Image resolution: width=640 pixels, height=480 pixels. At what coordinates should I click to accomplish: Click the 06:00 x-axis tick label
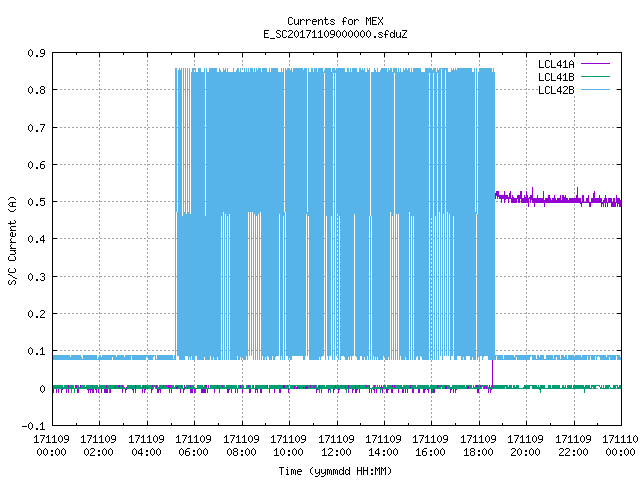pos(193,452)
